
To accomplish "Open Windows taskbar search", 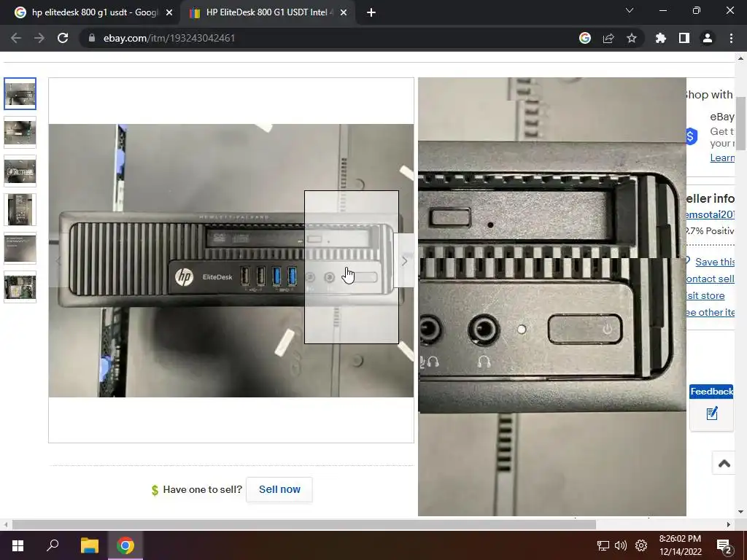I will [x=53, y=545].
